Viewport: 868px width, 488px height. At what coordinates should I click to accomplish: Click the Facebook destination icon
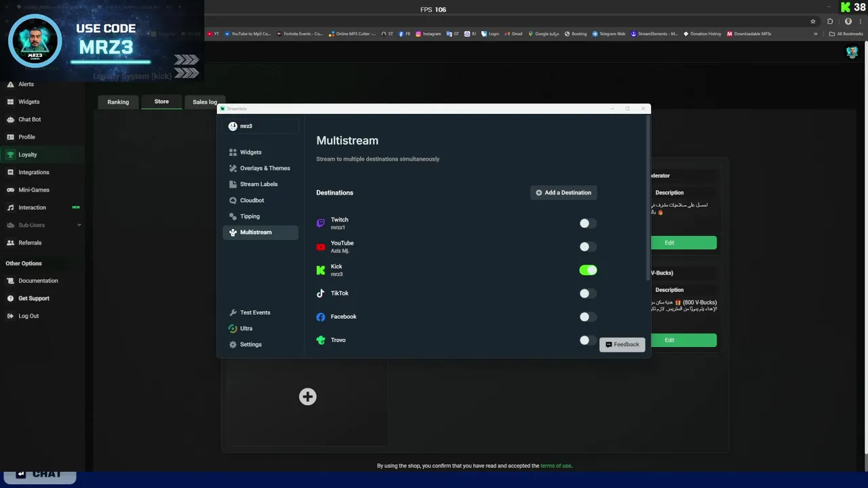pyautogui.click(x=321, y=317)
